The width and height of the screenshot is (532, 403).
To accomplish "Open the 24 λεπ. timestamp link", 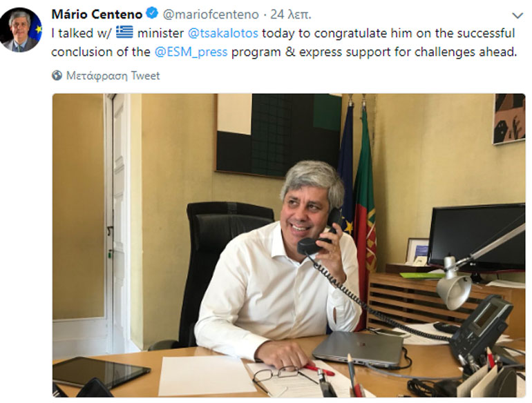I will click(x=290, y=14).
